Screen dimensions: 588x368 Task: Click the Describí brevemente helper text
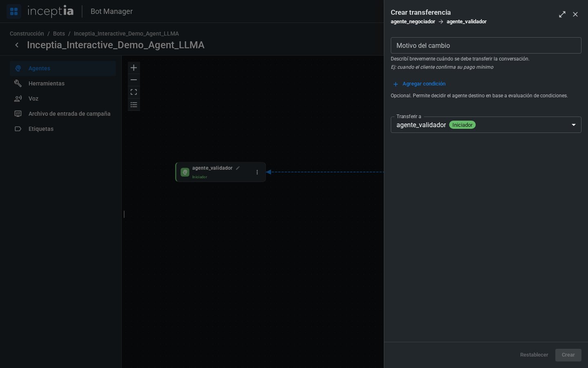(460, 59)
